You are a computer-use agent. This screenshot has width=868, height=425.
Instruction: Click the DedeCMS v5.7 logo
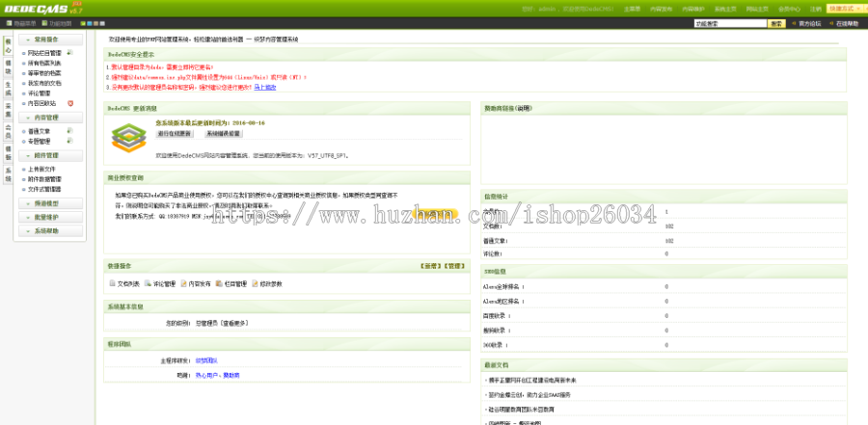tap(43, 9)
